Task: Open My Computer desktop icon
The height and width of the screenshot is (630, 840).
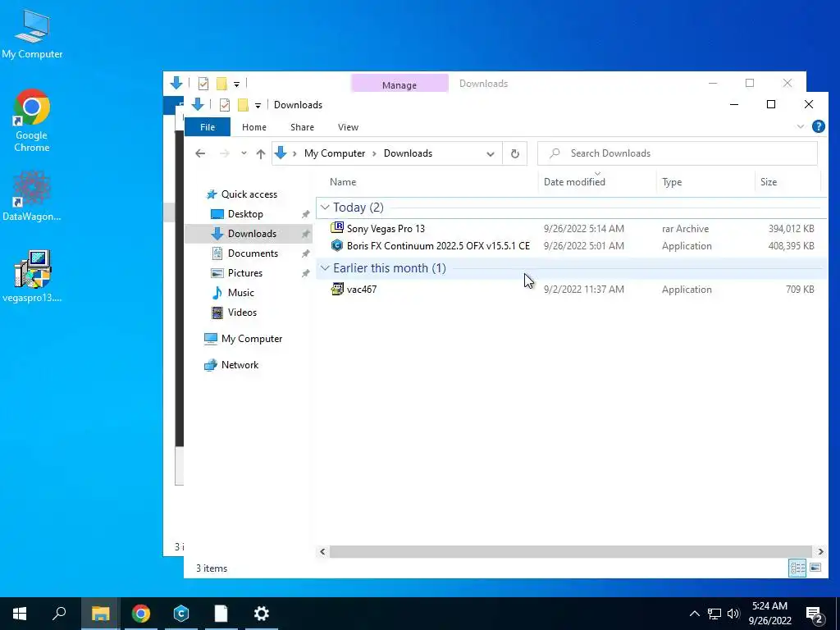Action: pyautogui.click(x=32, y=34)
